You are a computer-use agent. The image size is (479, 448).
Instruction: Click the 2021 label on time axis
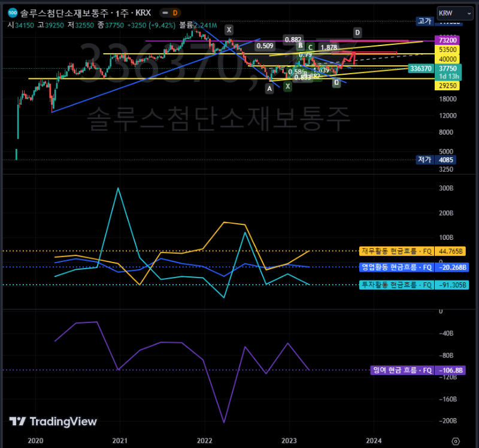tap(120, 441)
